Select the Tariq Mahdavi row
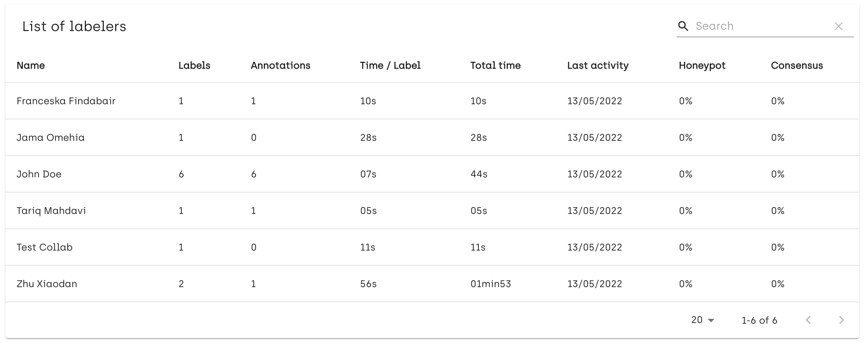The image size is (868, 343). click(x=432, y=210)
